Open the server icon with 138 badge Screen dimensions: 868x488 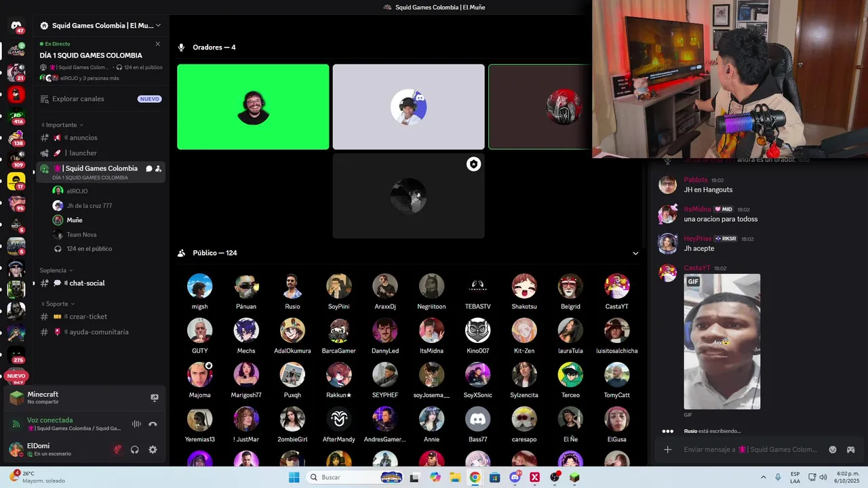(16, 138)
